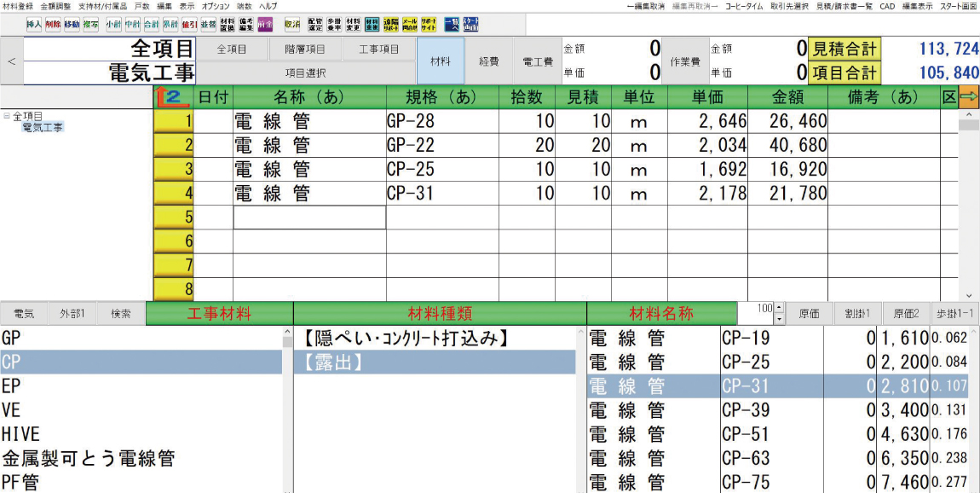
Task: Switch to the 階層項目 tab button
Action: point(304,49)
